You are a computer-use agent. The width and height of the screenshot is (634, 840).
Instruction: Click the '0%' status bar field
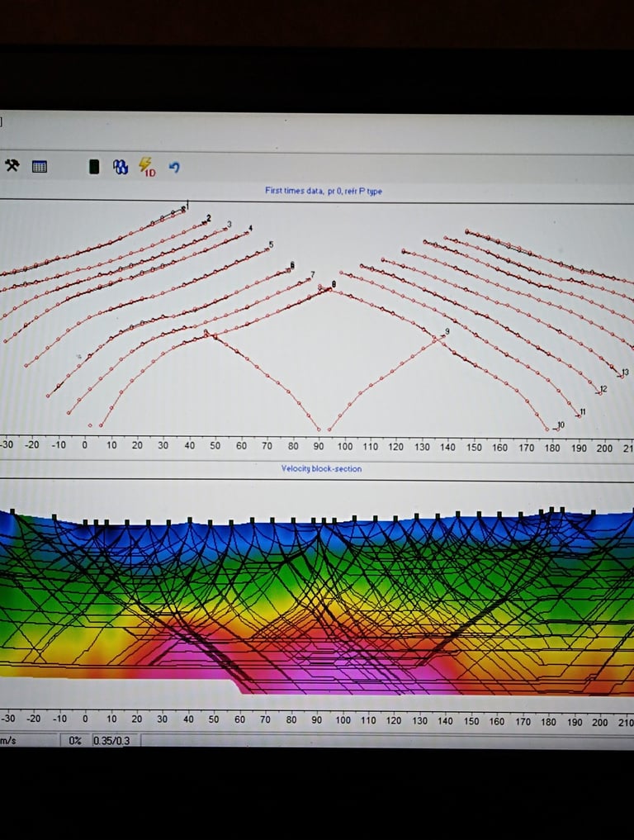[75, 741]
